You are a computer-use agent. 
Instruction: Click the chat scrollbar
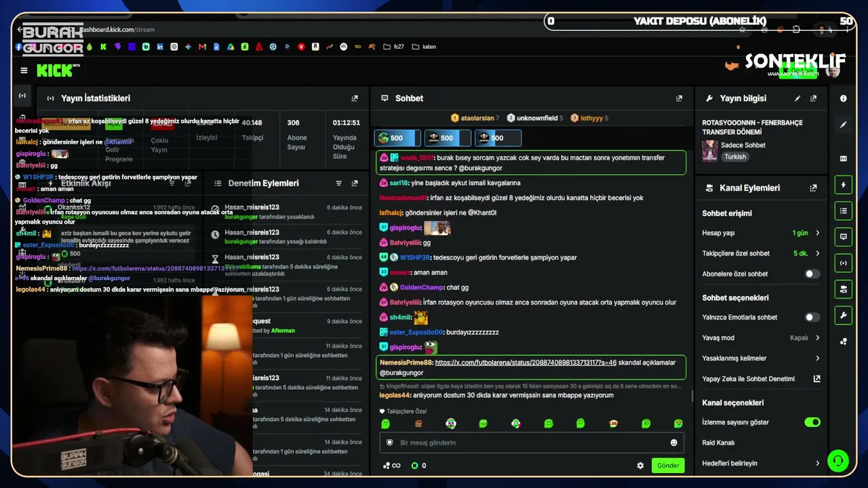(x=691, y=396)
